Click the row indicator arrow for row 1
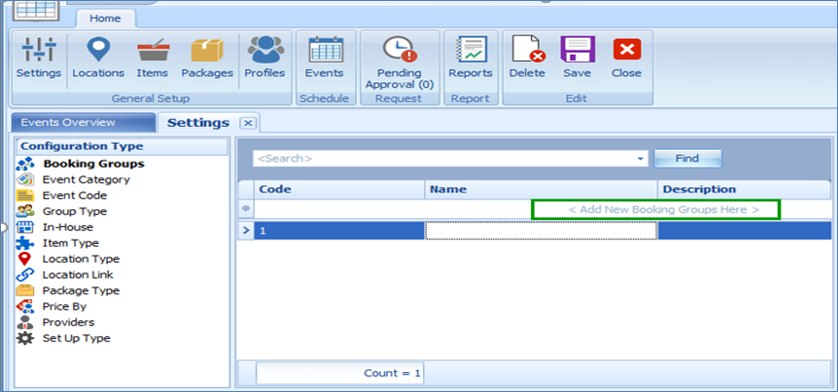 [246, 230]
